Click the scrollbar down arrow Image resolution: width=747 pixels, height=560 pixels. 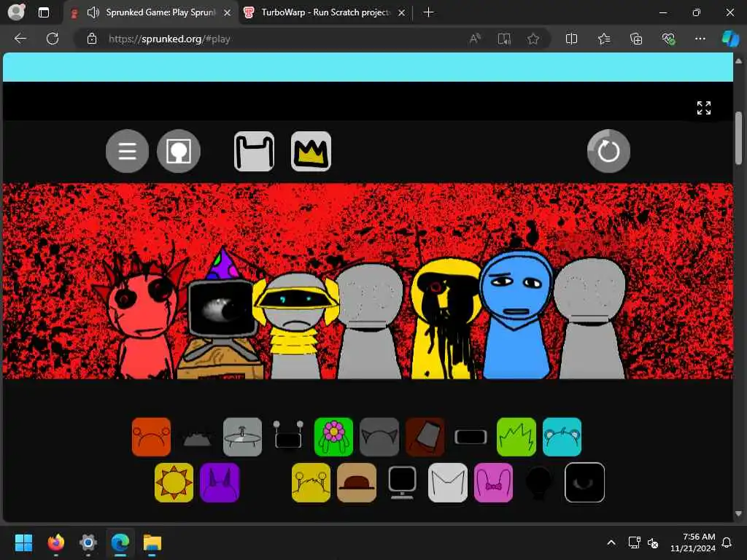pos(738,514)
